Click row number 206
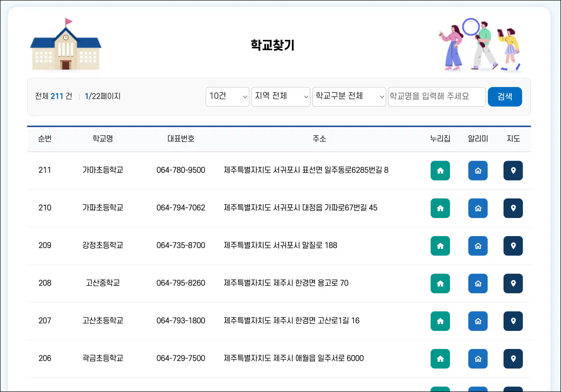The width and height of the screenshot is (561, 392). [45, 358]
